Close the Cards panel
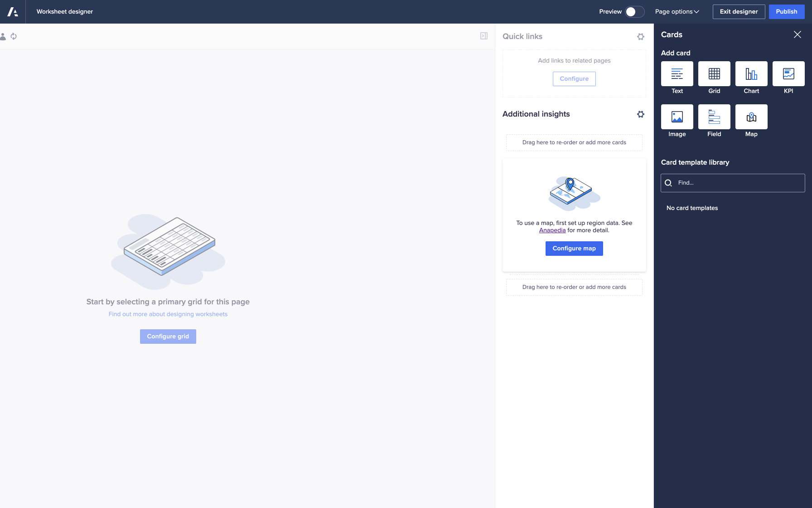This screenshot has height=508, width=812. [797, 34]
